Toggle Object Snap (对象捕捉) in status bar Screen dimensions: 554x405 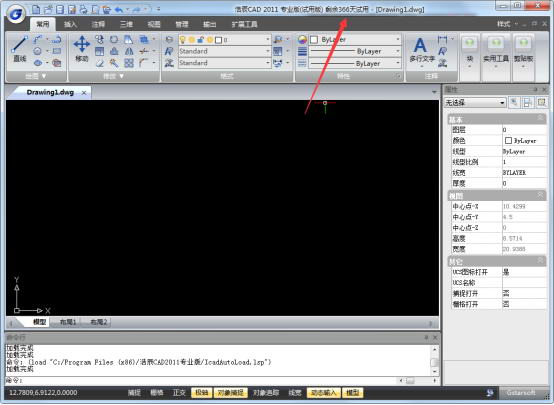click(230, 393)
